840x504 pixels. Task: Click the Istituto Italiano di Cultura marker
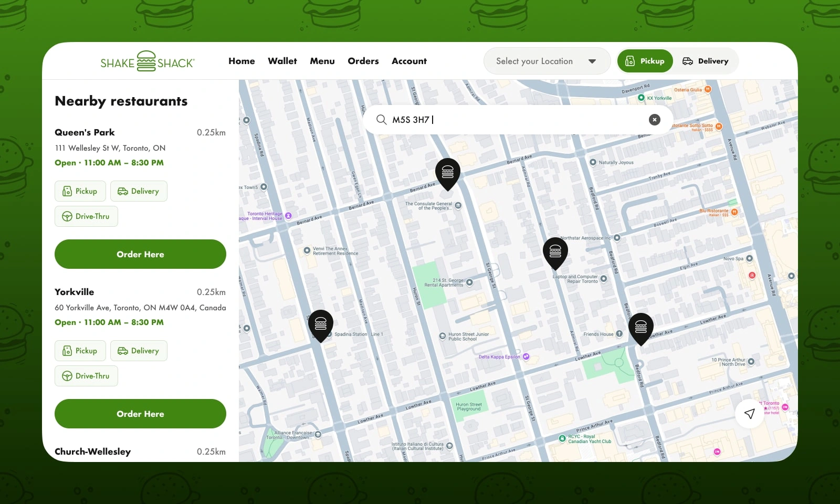click(449, 447)
